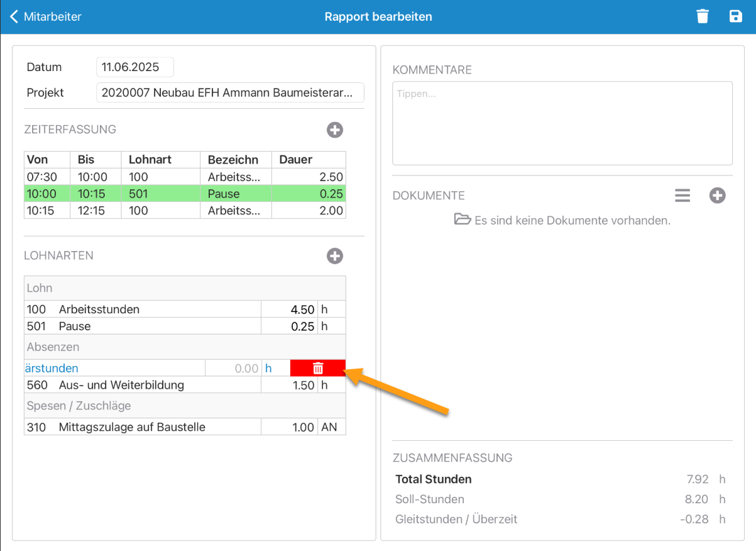The width and height of the screenshot is (756, 551).
Task: Select the 10:15 to 12:15 time entry
Action: 185,211
